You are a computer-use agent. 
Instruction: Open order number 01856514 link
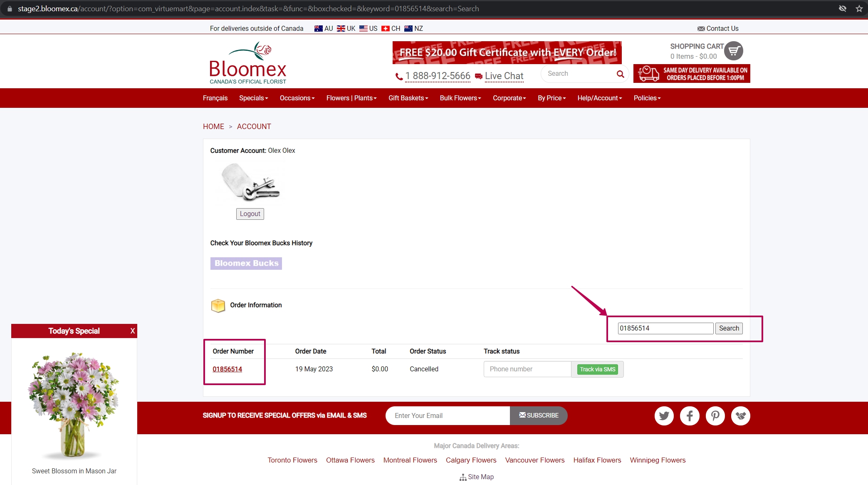pyautogui.click(x=227, y=369)
